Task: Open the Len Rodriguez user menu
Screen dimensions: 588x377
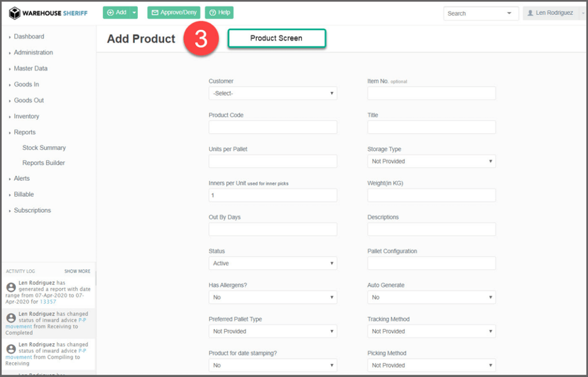Action: click(552, 13)
